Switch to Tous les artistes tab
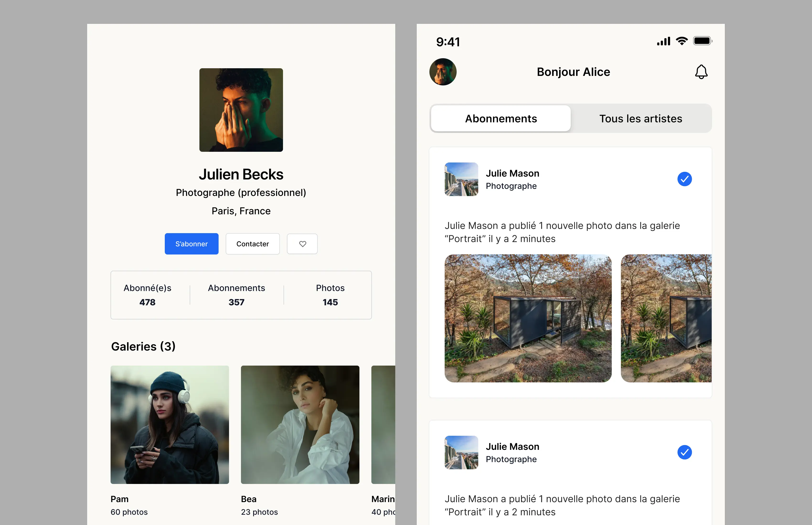The height and width of the screenshot is (525, 812). point(641,118)
